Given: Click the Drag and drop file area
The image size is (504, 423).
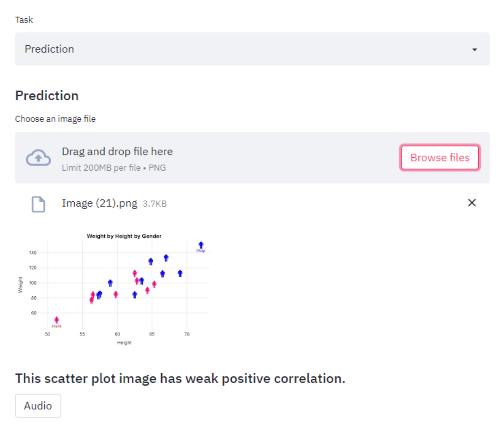Looking at the screenshot, I should (x=117, y=151).
